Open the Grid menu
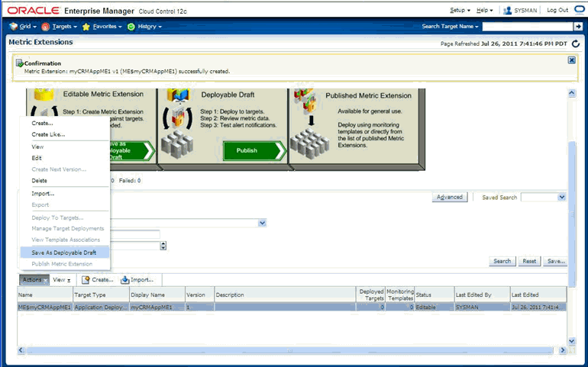This screenshot has height=367, width=588. point(28,27)
